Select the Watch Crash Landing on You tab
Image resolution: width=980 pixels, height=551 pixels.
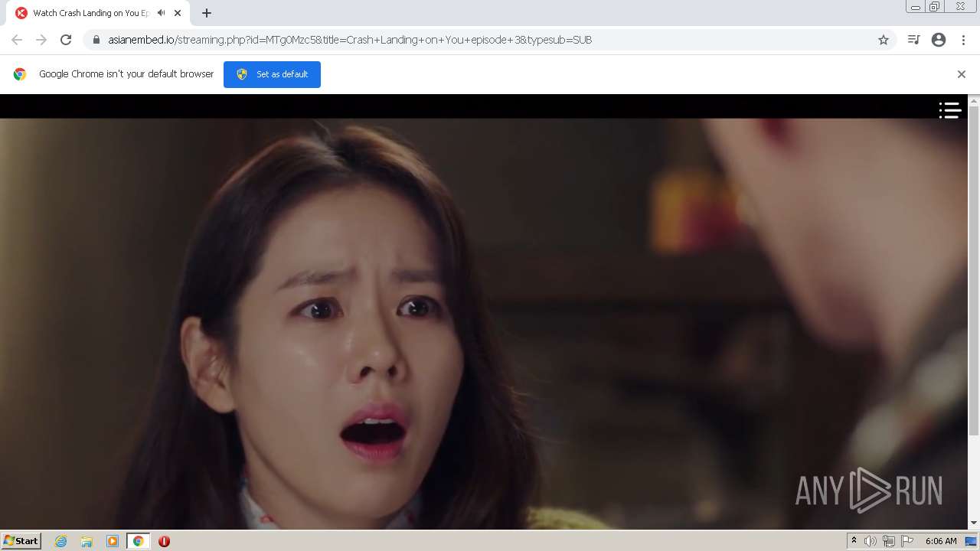click(97, 13)
